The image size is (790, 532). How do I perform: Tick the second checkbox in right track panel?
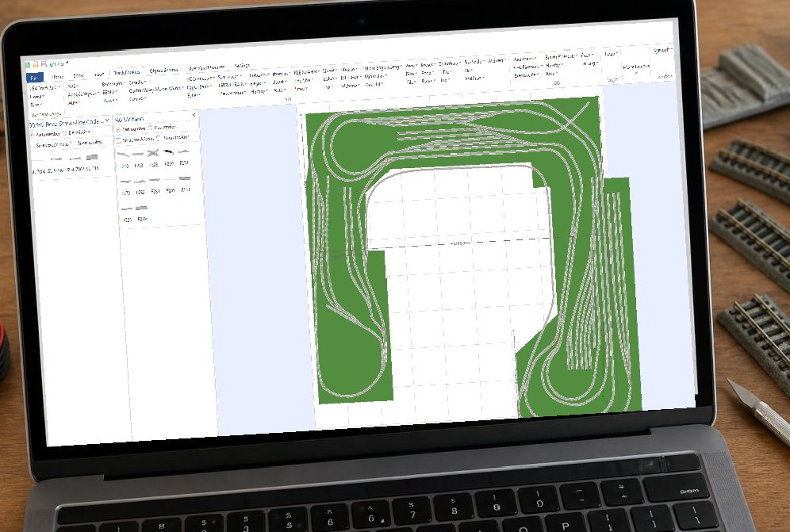(159, 139)
